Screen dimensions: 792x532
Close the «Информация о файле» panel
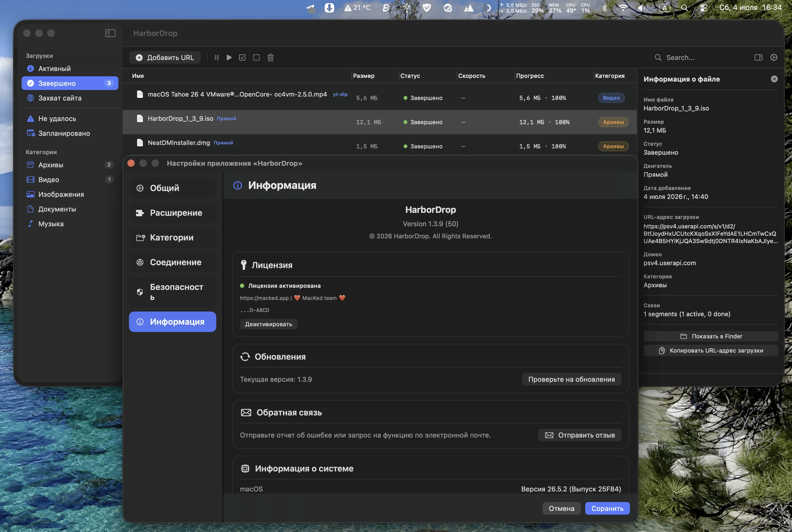(774, 79)
